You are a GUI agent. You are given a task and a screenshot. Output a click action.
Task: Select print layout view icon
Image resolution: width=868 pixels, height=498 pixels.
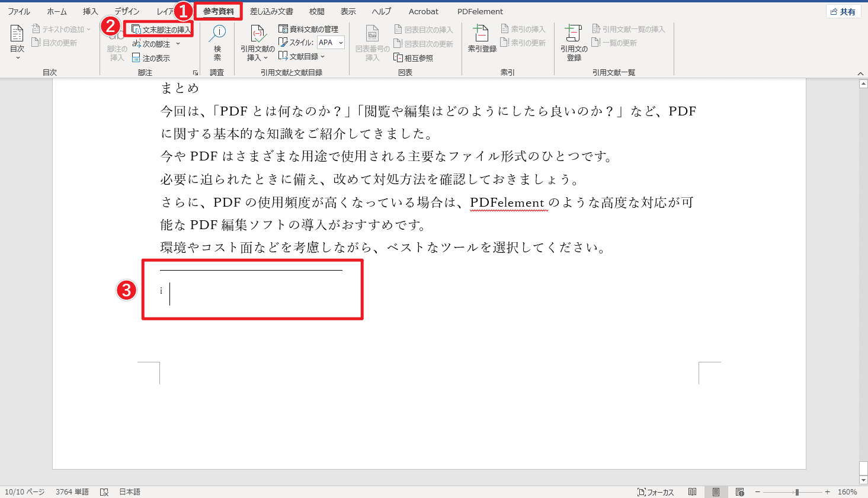[x=716, y=492]
